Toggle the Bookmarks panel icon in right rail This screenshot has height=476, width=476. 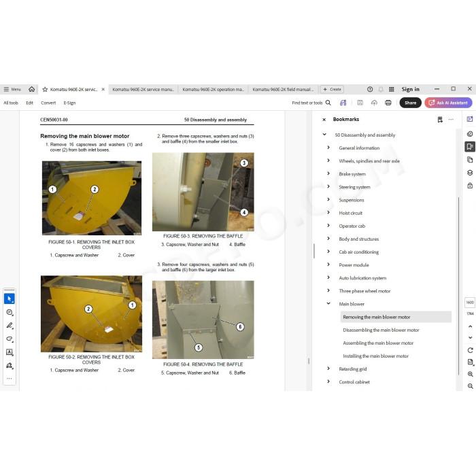pyautogui.click(x=470, y=147)
